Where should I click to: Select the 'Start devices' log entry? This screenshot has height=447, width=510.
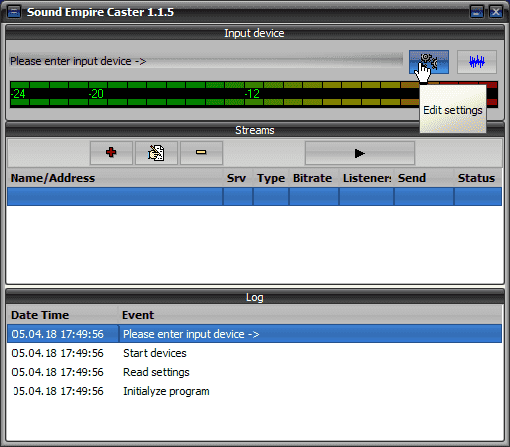coord(254,353)
